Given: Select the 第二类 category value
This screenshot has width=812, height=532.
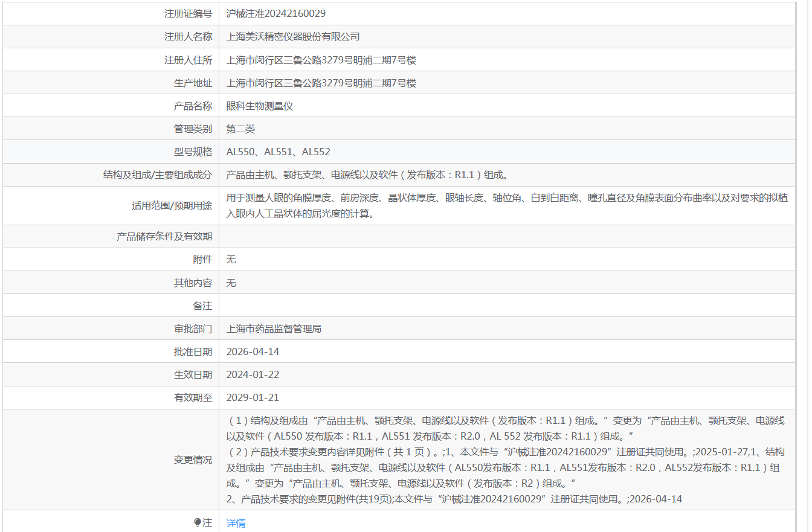Looking at the screenshot, I should (241, 129).
